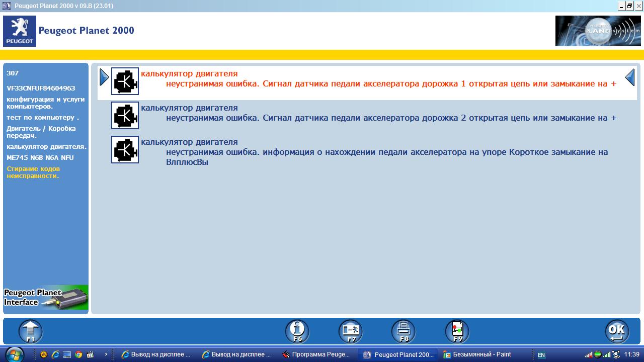
Task: Click the EN language indicator
Action: [x=541, y=355]
